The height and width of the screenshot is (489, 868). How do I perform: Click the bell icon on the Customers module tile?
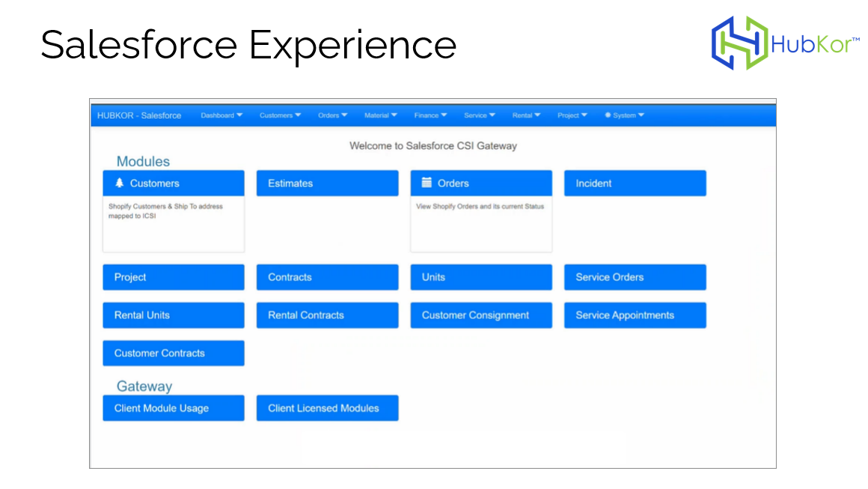point(118,183)
